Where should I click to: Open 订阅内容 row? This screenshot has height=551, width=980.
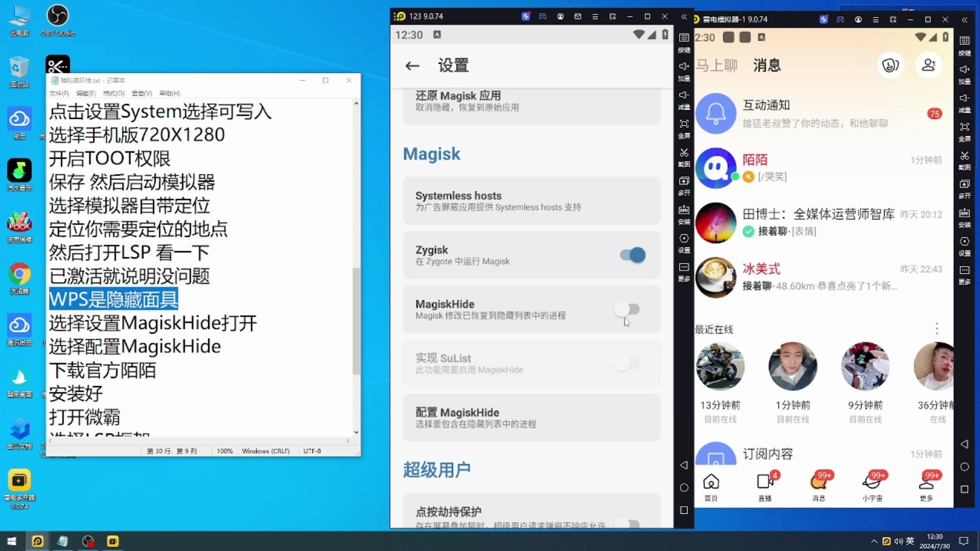tap(823, 454)
